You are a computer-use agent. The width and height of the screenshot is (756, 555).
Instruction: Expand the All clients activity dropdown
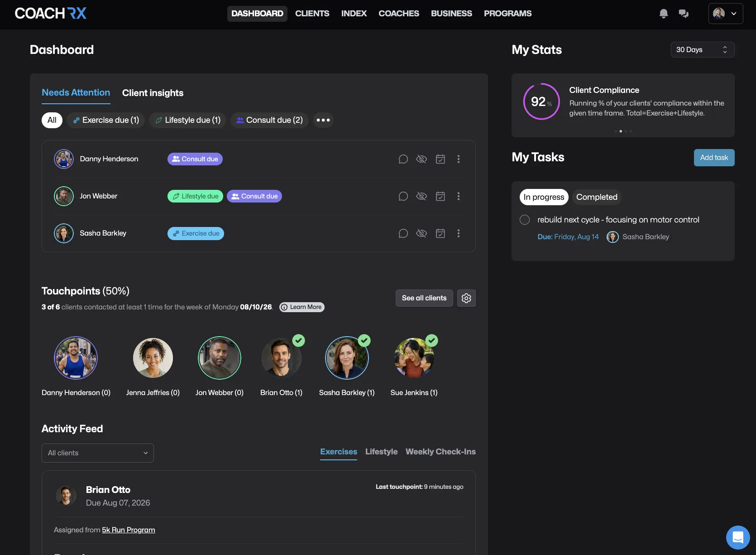click(98, 453)
